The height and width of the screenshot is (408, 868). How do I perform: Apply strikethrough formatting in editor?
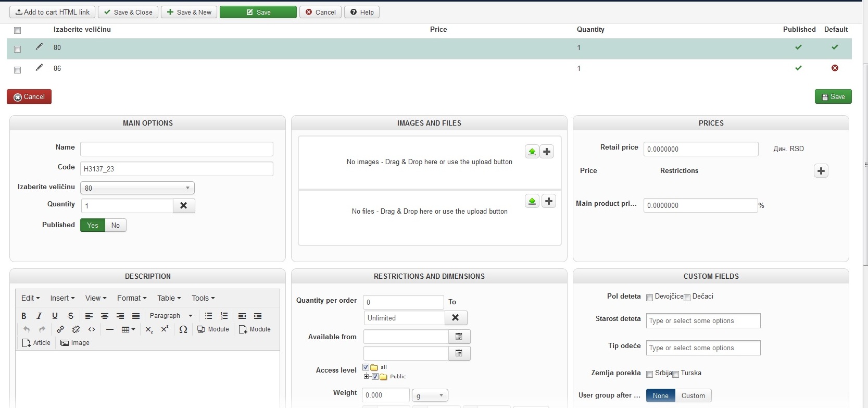[x=71, y=316]
